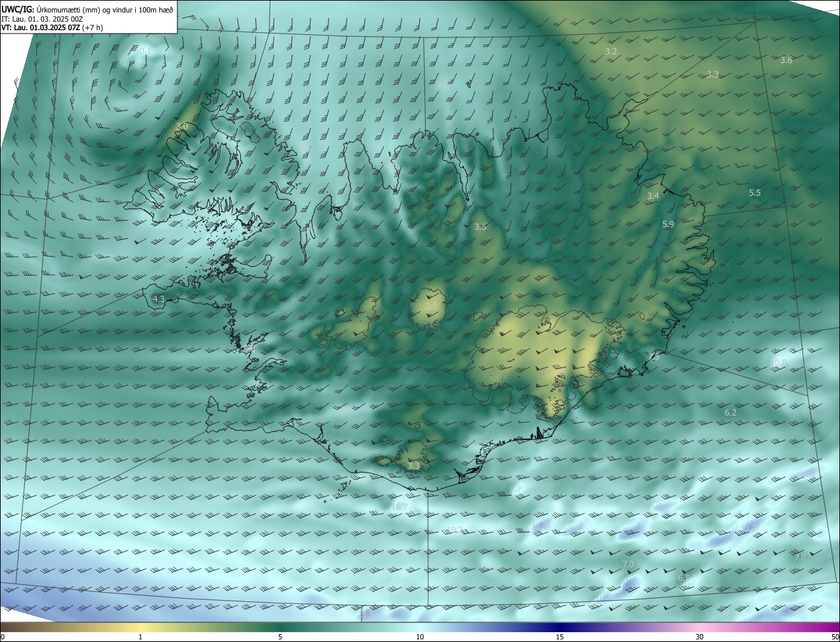Click the value label 6.5 on the map
This screenshot has width=840, height=642.
click(x=684, y=578)
